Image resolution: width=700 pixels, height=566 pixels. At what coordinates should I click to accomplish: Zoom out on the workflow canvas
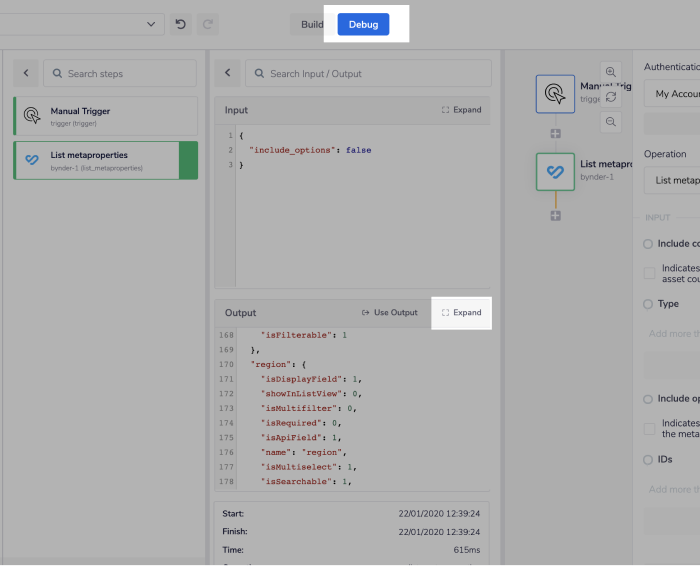(x=611, y=121)
